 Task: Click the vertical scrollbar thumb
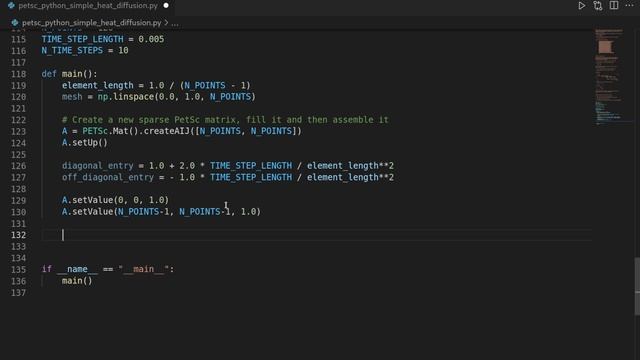click(x=637, y=287)
